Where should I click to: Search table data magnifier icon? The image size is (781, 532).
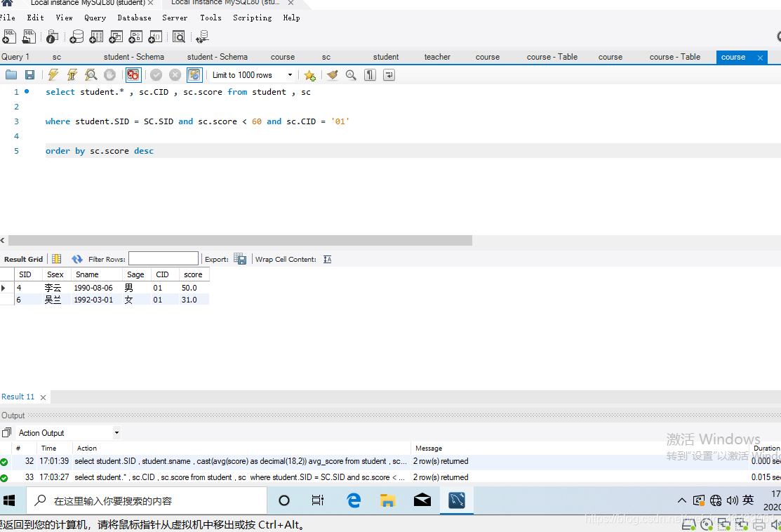(178, 36)
